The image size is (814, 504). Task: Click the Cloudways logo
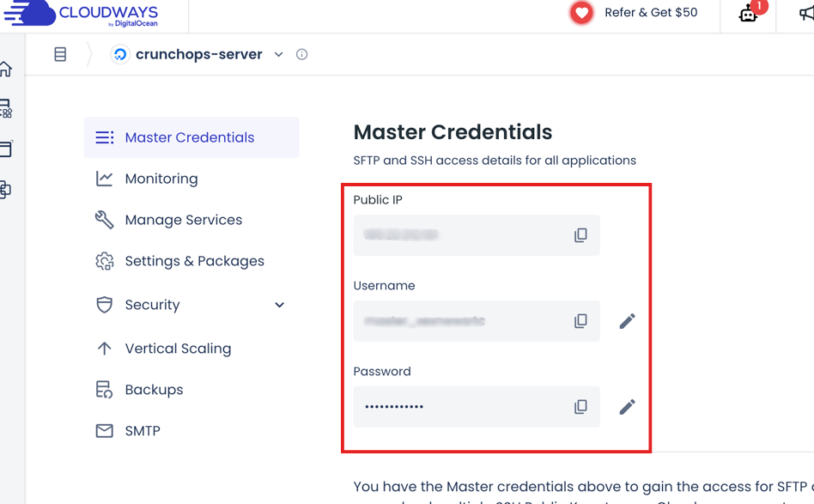(x=83, y=14)
